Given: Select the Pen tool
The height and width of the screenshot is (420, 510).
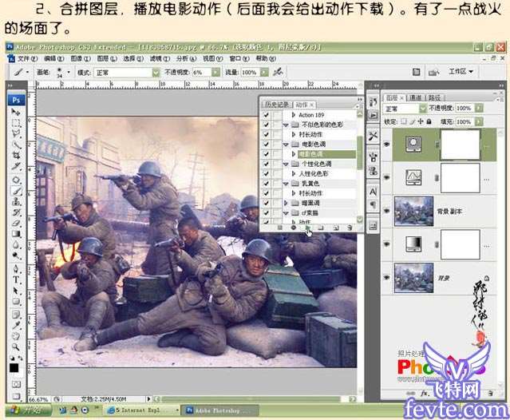Looking at the screenshot, I should tap(16, 269).
